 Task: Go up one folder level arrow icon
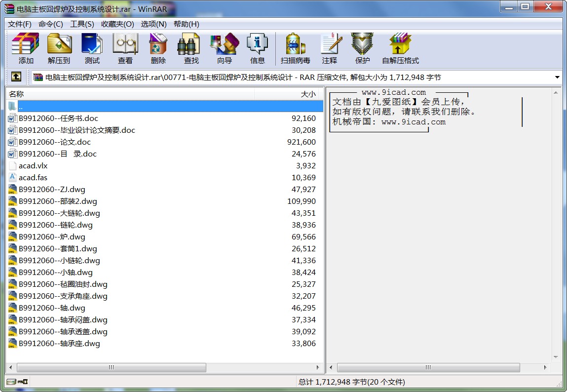(x=16, y=77)
